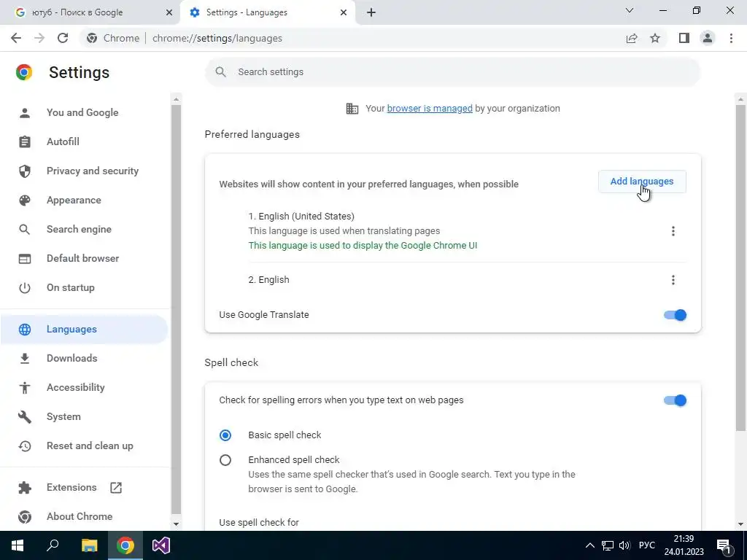
Task: Open Privacy and security section
Action: point(84,171)
